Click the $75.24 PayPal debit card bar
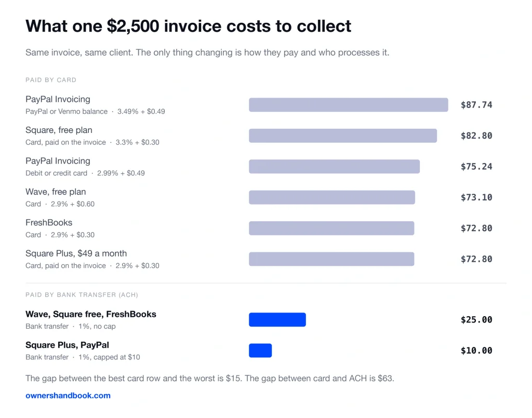The height and width of the screenshot is (418, 532). click(334, 167)
